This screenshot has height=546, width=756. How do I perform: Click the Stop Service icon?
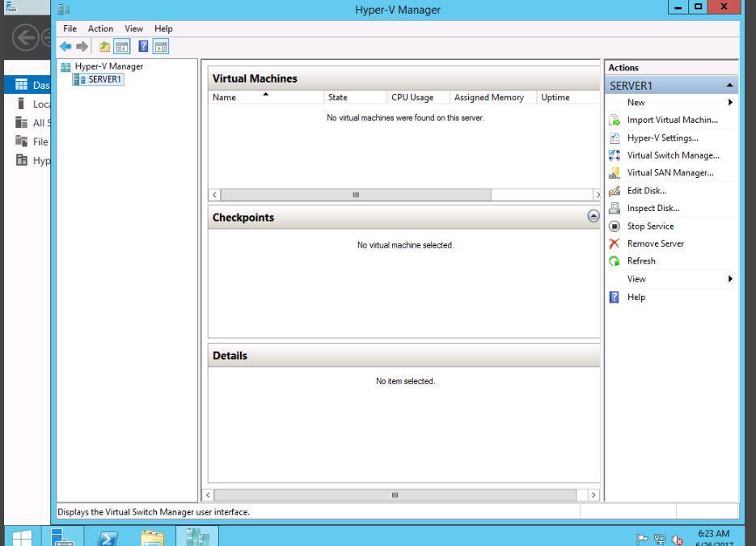pyautogui.click(x=614, y=226)
